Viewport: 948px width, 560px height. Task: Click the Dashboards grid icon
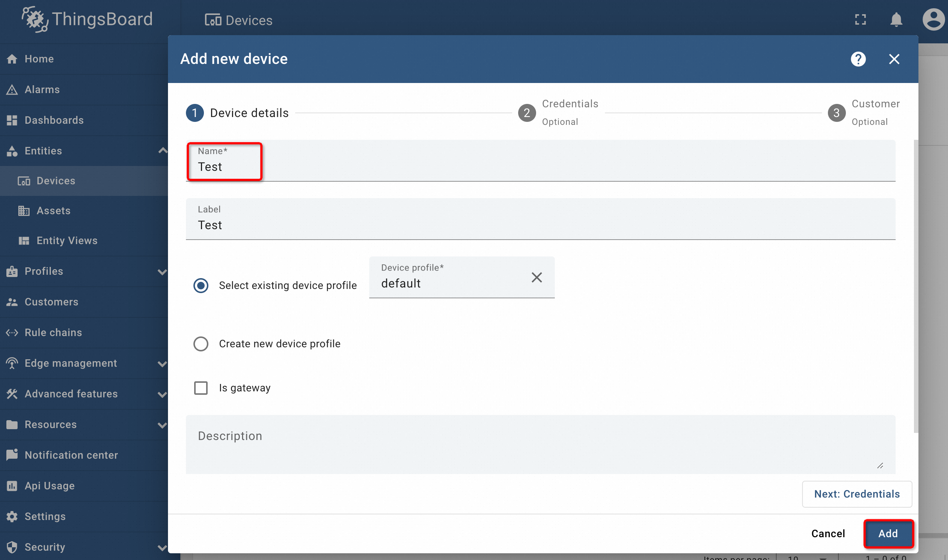(x=12, y=120)
